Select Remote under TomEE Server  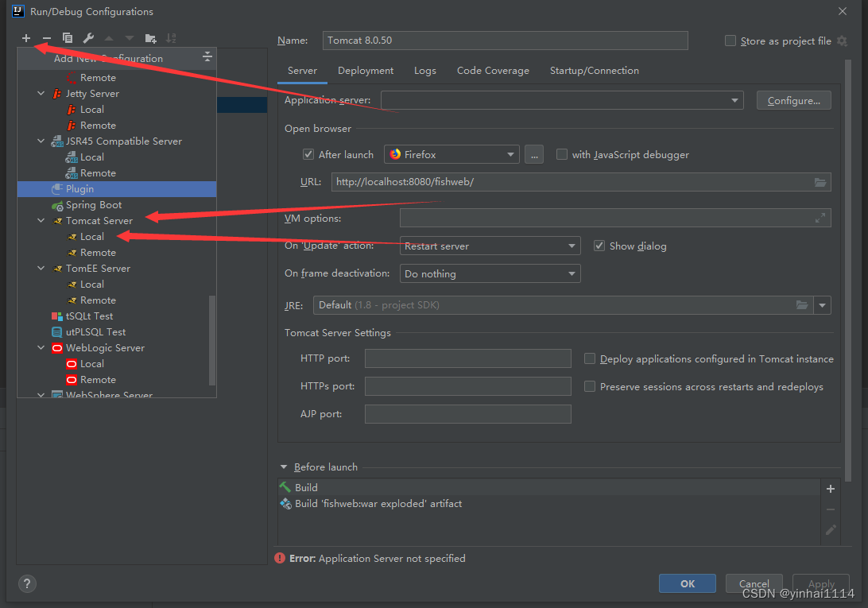[117, 300]
